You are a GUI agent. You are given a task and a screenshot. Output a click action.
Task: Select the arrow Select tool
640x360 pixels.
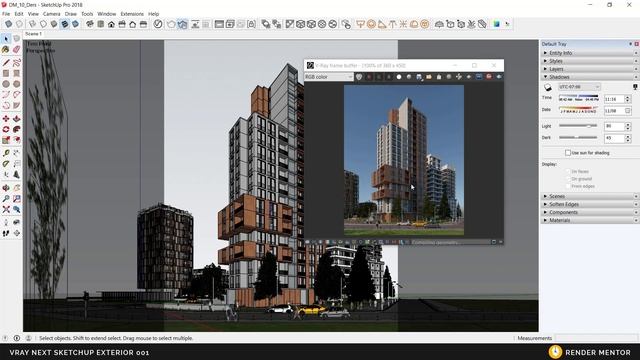tap(6, 39)
